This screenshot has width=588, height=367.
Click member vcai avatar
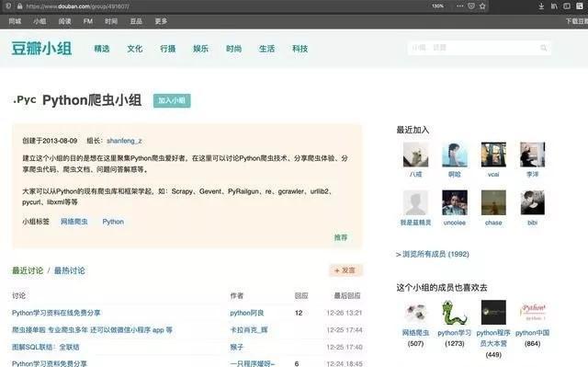tap(493, 155)
